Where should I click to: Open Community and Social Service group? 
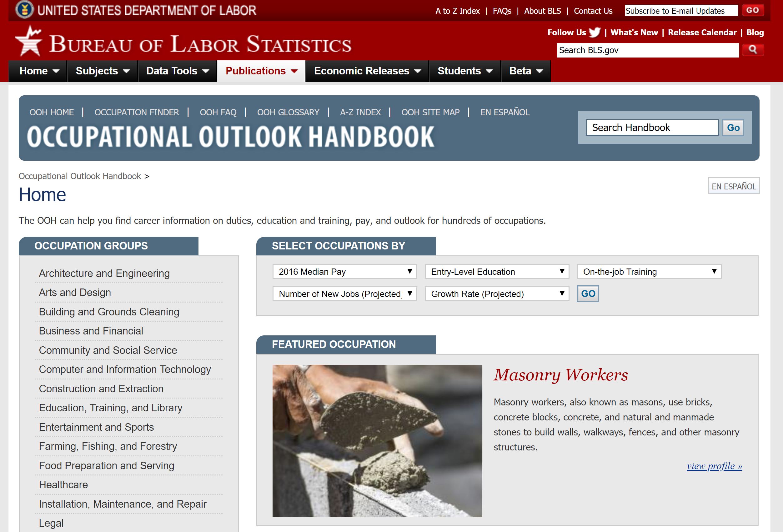(108, 350)
